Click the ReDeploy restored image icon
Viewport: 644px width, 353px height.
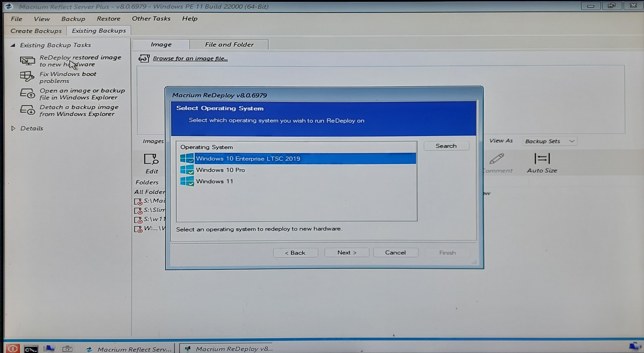click(27, 61)
